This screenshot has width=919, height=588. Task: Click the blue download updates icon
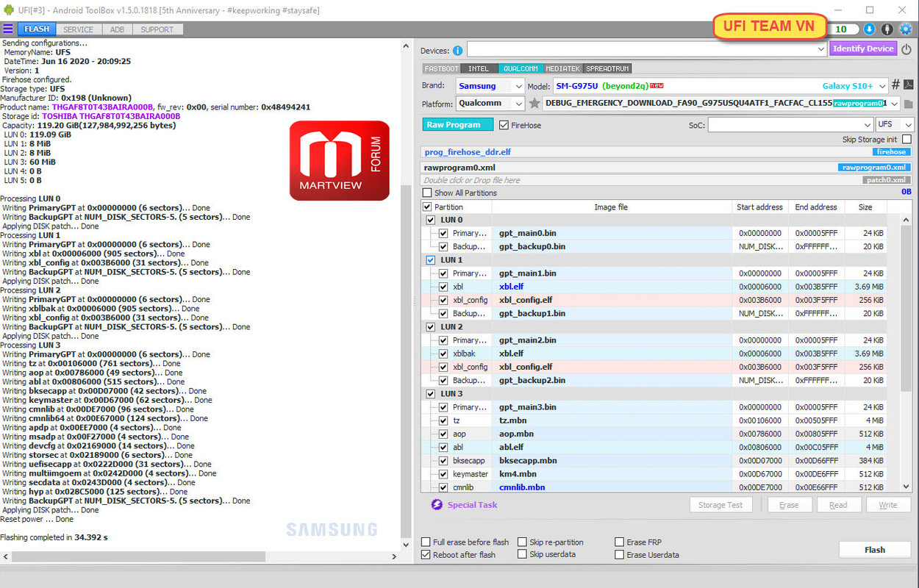coord(869,29)
